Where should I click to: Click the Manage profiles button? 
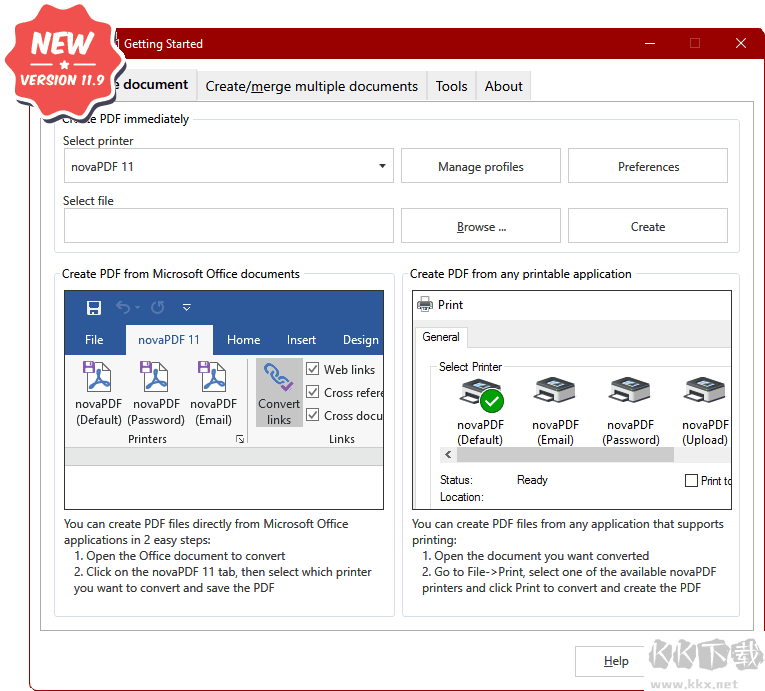pos(480,167)
